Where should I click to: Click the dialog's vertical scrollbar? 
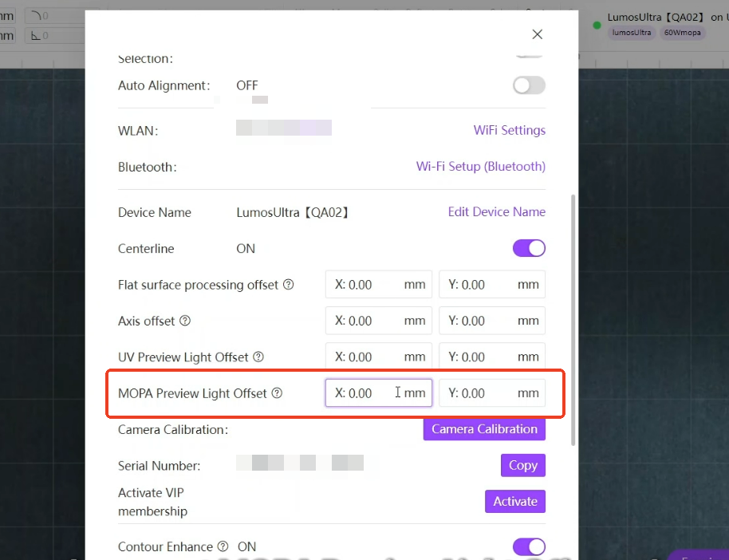point(573,320)
